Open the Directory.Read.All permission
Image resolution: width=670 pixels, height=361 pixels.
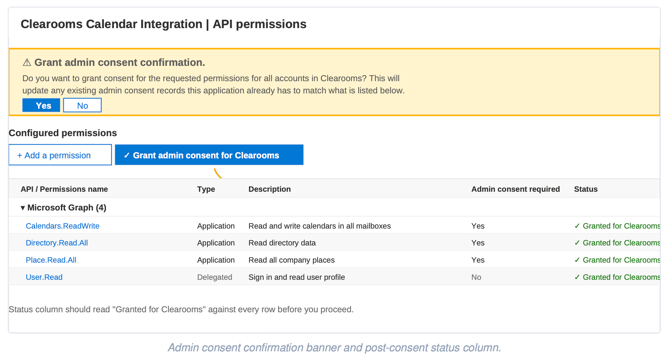pyautogui.click(x=57, y=243)
